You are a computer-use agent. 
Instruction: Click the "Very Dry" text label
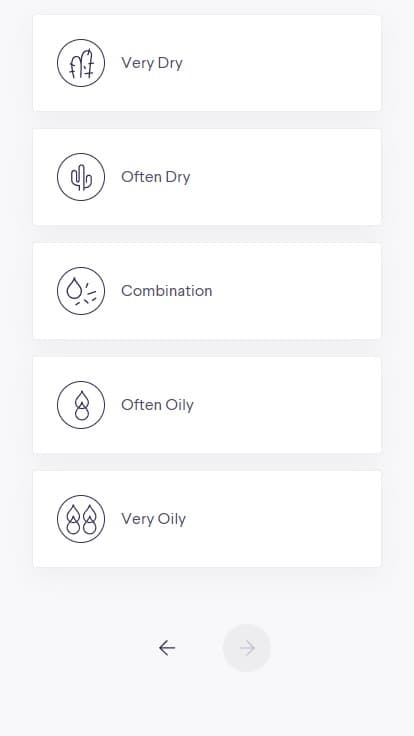point(152,63)
